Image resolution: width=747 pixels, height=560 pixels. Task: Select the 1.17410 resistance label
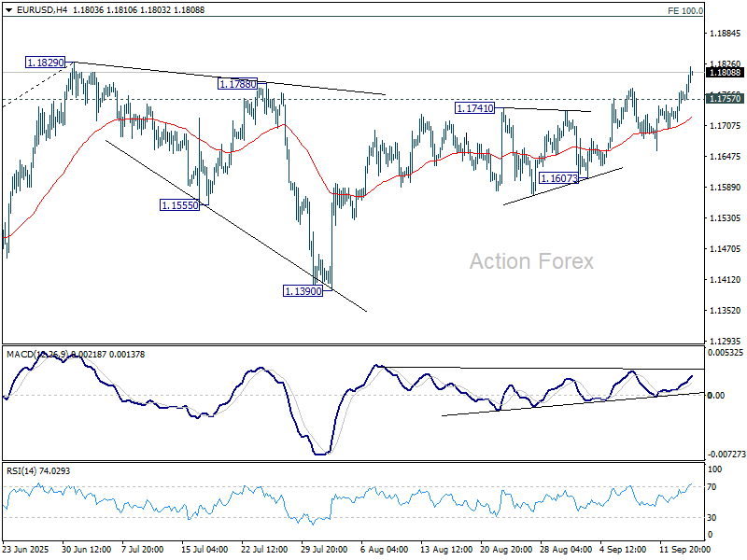(474, 108)
